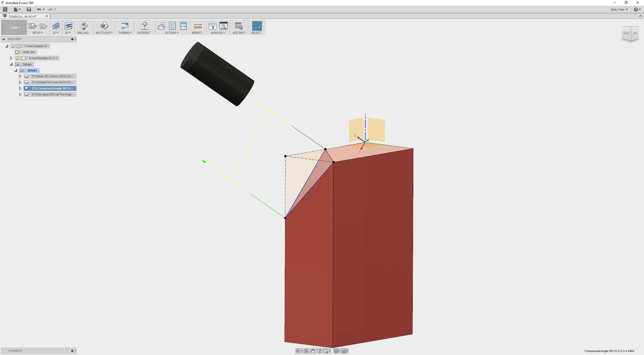
Task: Click the display settings monitor icon
Action: coord(336,351)
